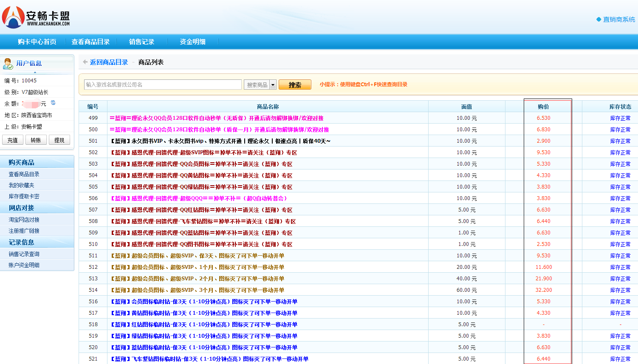Collapse the user info panel arrow
The width and height of the screenshot is (638, 364).
[35, 73]
